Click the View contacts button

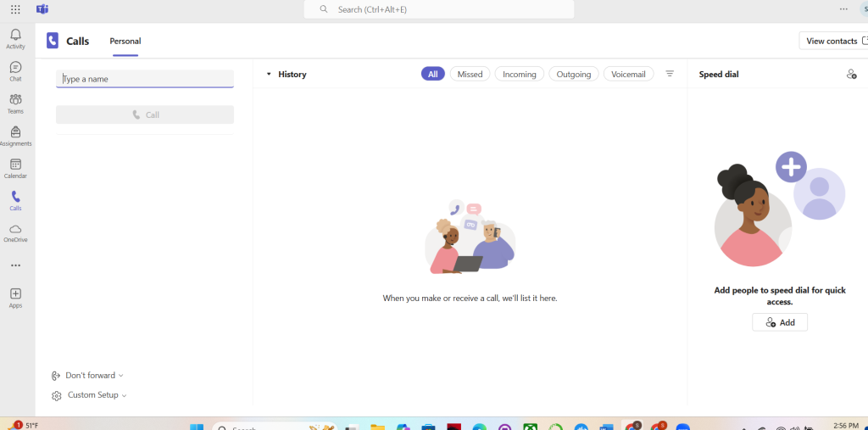pos(832,41)
